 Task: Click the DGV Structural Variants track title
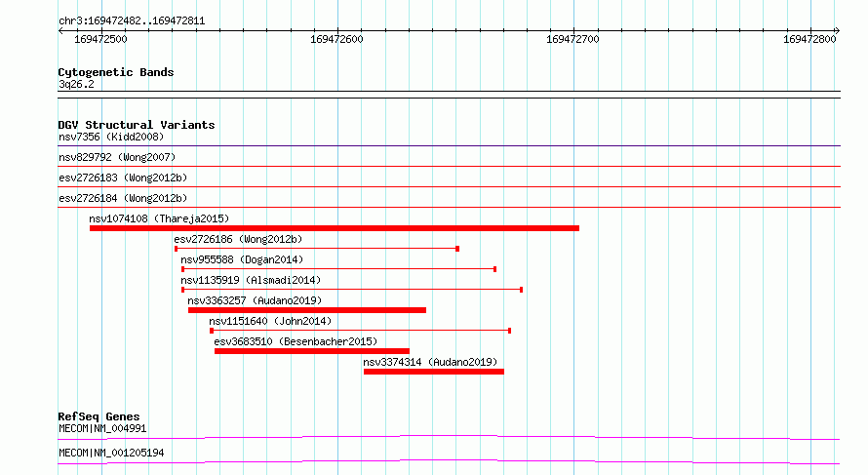click(137, 125)
